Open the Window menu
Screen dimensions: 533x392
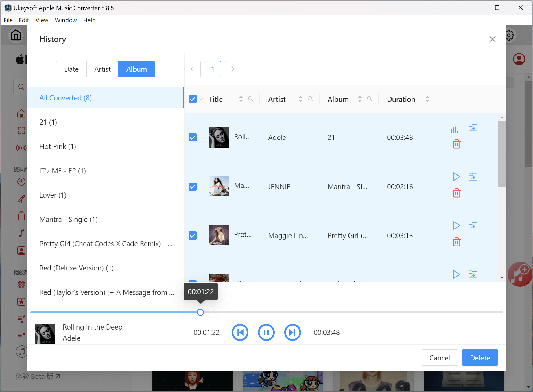pos(66,20)
